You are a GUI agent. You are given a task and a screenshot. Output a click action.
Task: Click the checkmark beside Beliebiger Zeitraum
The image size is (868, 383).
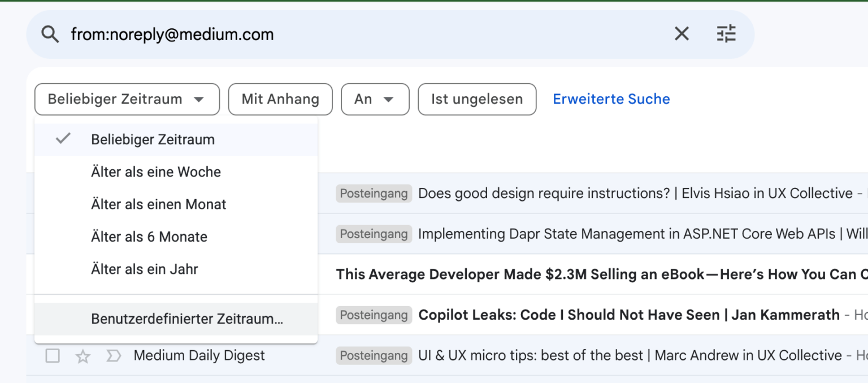tap(63, 139)
